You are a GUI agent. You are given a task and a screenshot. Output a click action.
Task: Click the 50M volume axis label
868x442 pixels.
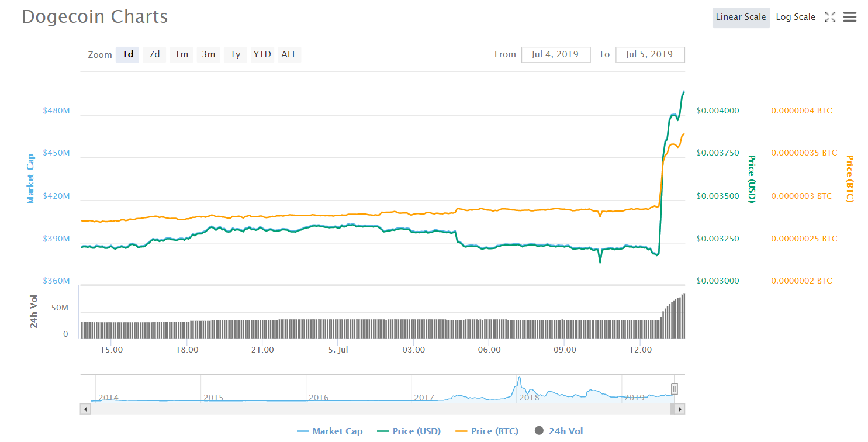(x=61, y=308)
